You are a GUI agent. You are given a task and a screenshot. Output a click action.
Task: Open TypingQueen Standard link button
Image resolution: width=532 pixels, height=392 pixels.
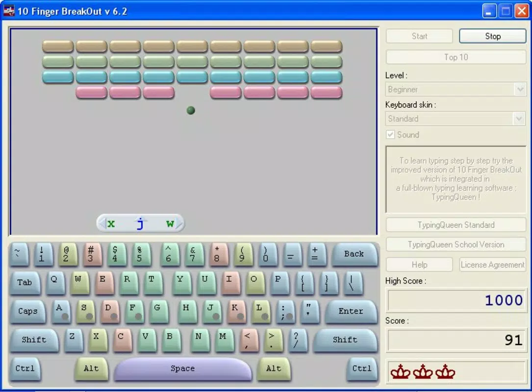click(x=456, y=225)
